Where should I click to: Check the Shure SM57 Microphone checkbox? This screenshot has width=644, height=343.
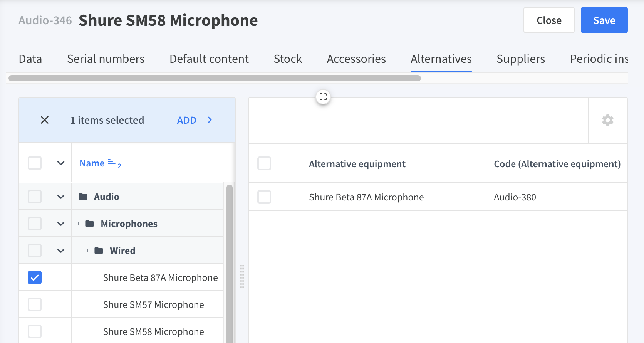pos(35,304)
